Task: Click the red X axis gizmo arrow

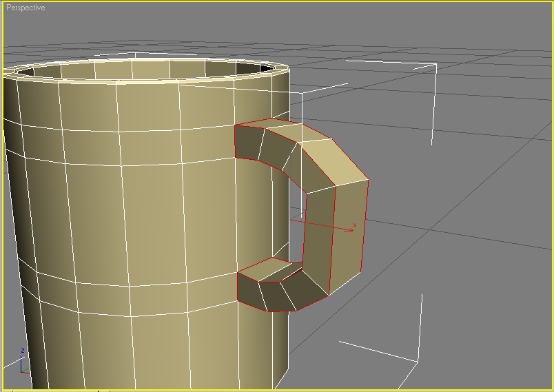Action: 322,225
